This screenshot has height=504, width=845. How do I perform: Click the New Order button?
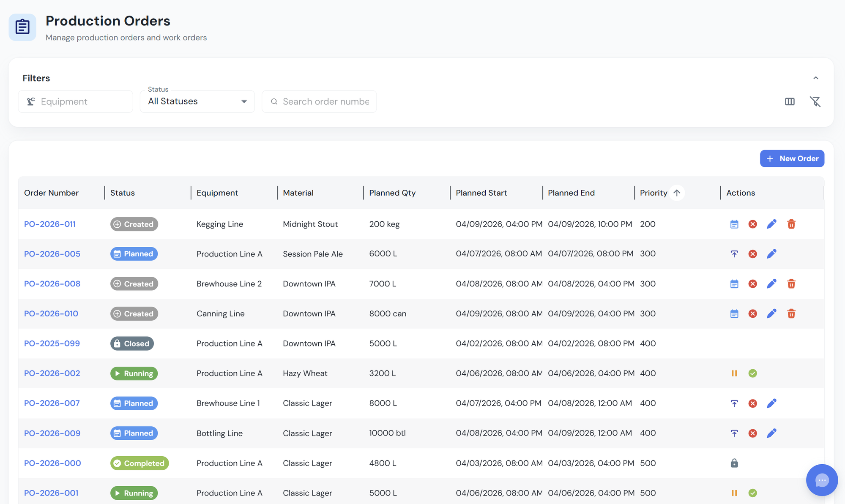pyautogui.click(x=792, y=158)
